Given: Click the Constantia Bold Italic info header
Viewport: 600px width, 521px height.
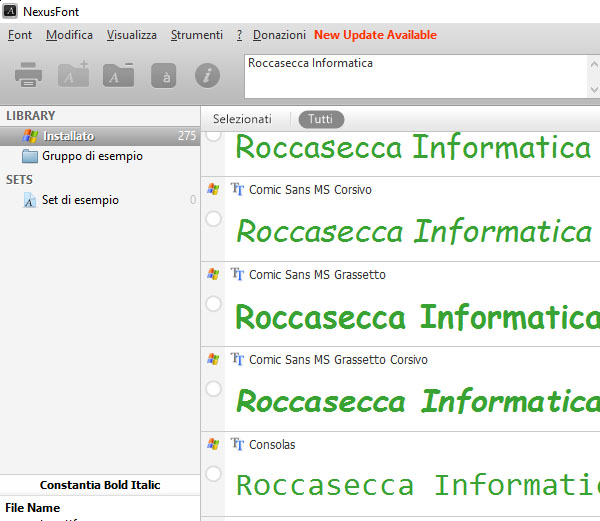Looking at the screenshot, I should [100, 485].
